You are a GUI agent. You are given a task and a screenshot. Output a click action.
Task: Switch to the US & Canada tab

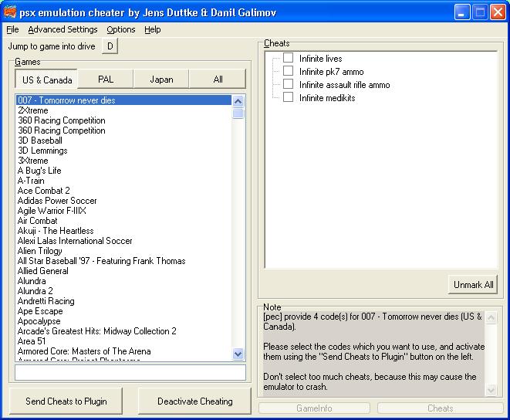pyautogui.click(x=46, y=79)
